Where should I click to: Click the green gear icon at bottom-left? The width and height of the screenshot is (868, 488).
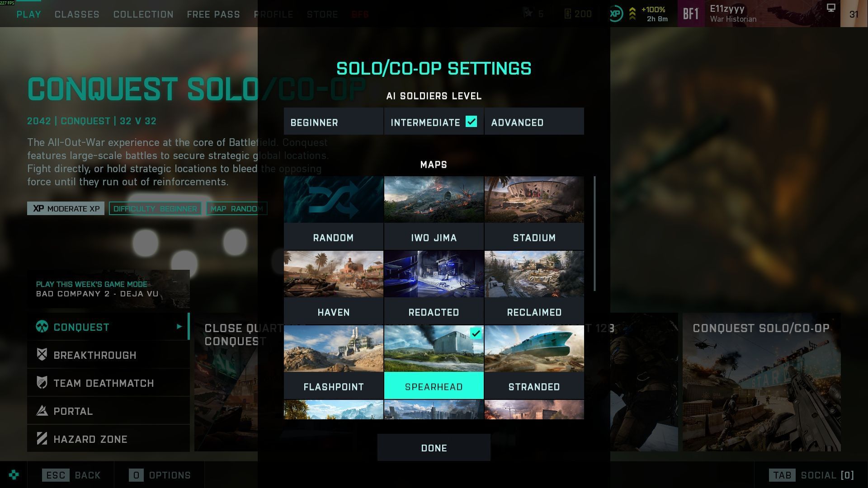(x=14, y=475)
